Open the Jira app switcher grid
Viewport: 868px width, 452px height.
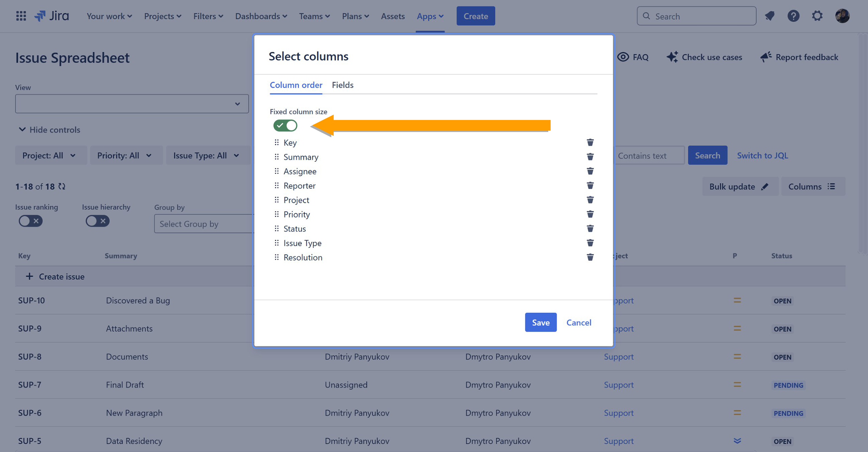(21, 16)
